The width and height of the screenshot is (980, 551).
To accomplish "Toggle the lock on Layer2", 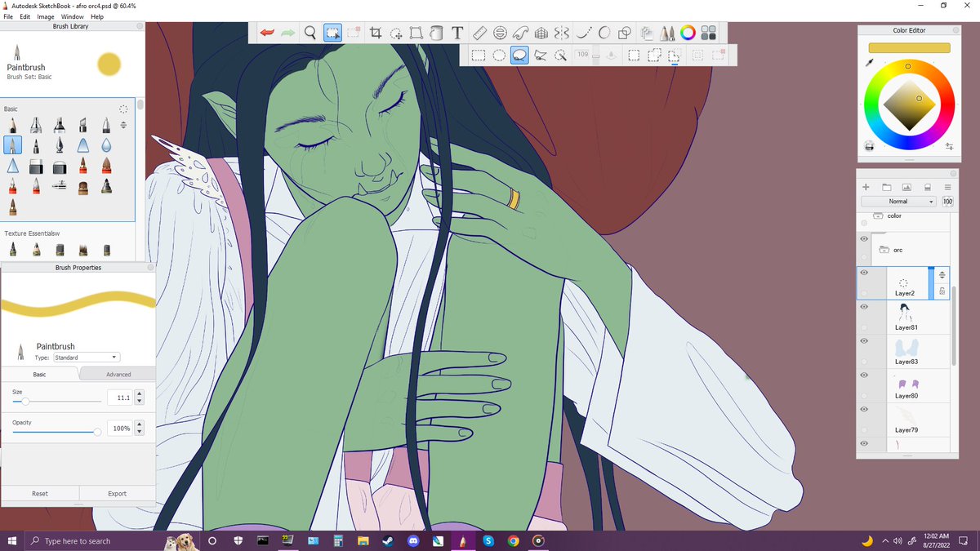I will (x=942, y=291).
